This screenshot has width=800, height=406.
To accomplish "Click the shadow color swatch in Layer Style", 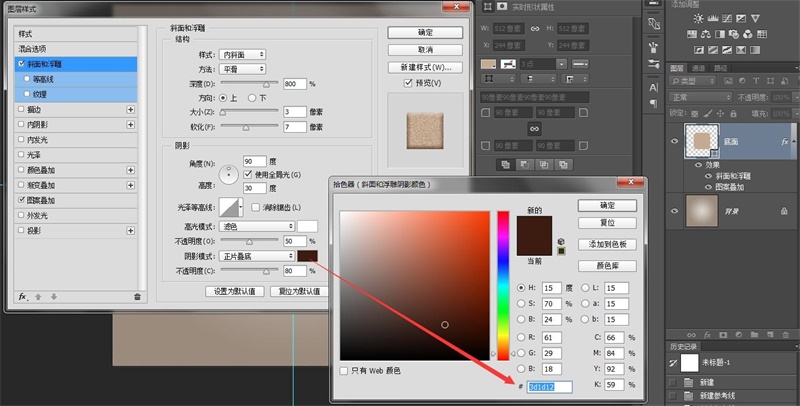I will tap(308, 256).
